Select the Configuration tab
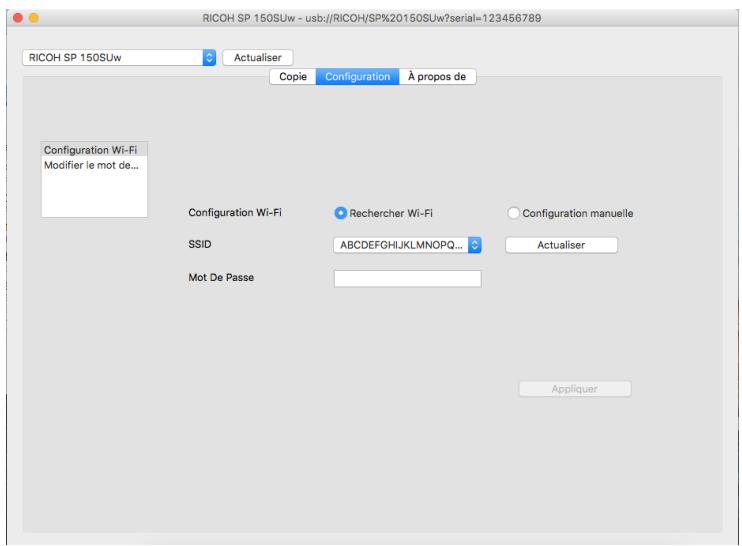This screenshot has height=546, width=742. pyautogui.click(x=358, y=77)
